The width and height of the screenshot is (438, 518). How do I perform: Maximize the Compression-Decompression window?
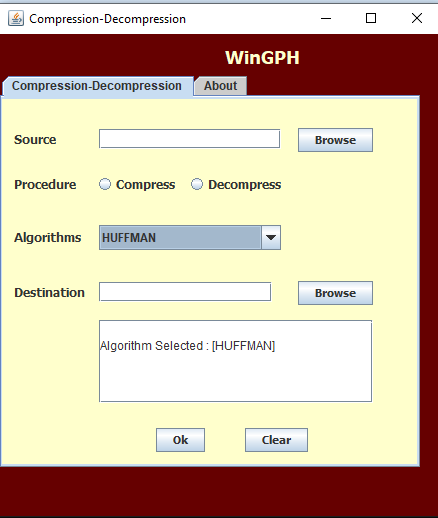(371, 18)
